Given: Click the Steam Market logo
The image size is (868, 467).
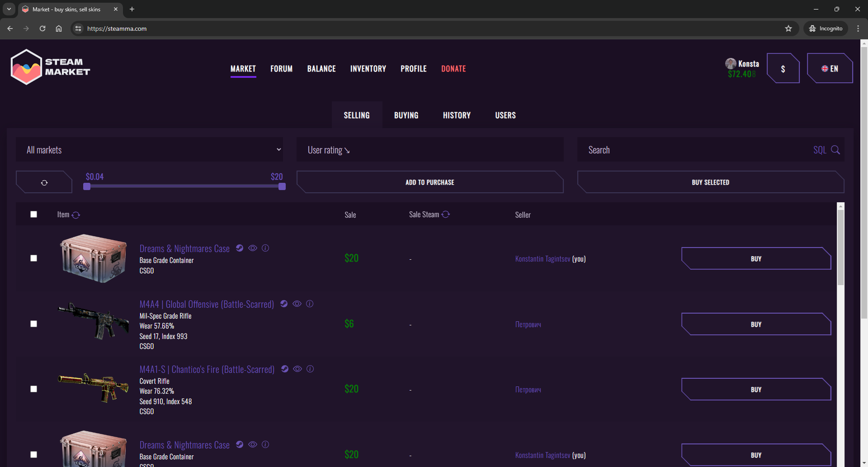Looking at the screenshot, I should pos(50,67).
